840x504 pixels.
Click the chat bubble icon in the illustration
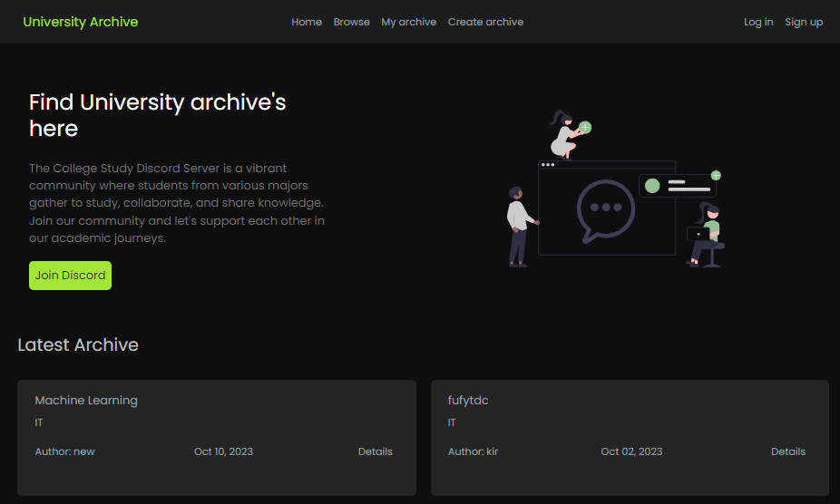tap(605, 208)
